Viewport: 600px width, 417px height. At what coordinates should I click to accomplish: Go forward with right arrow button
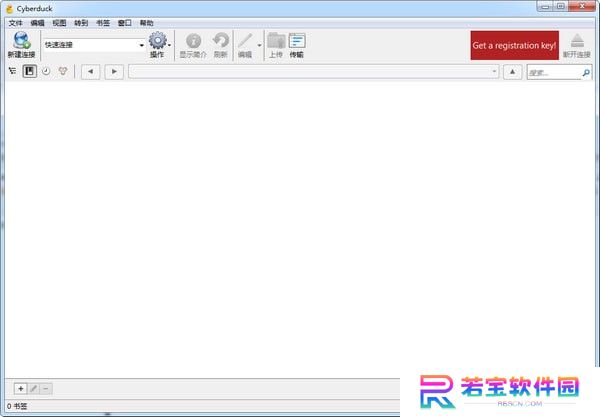[114, 72]
